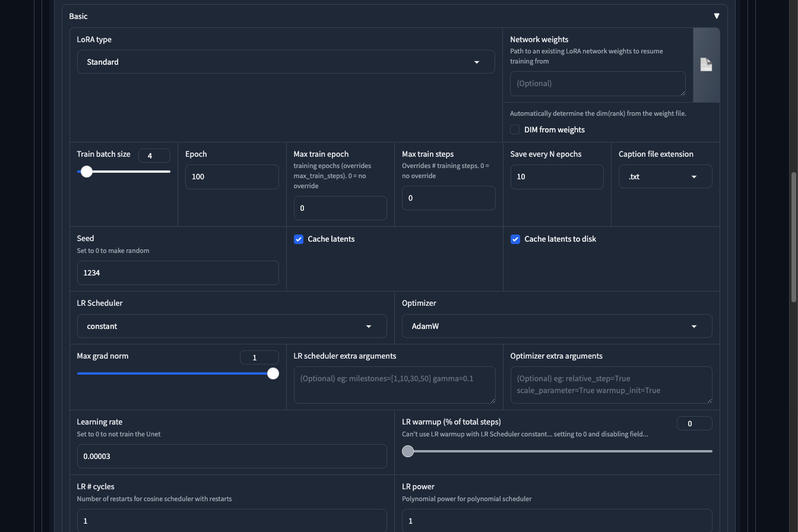Click the Network weights file browse icon
This screenshot has width=798, height=532.
706,65
